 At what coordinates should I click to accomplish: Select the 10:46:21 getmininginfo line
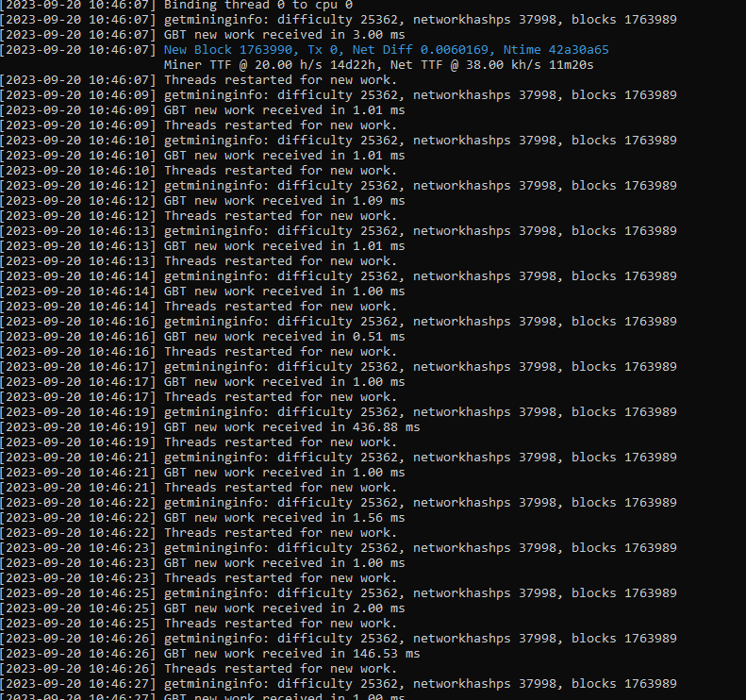[339, 458]
